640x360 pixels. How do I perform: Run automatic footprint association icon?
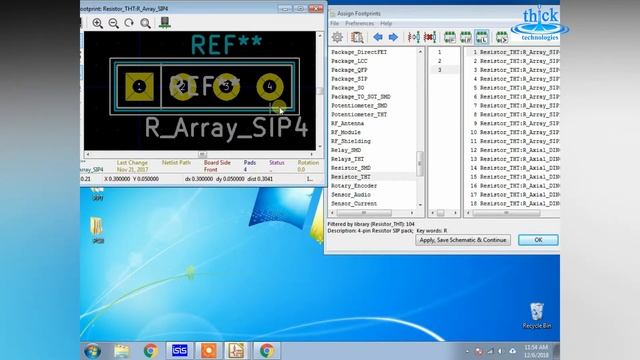413,37
